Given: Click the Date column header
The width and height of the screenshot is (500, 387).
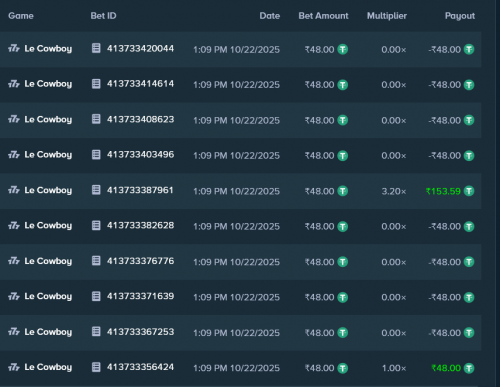Looking at the screenshot, I should pyautogui.click(x=270, y=16).
